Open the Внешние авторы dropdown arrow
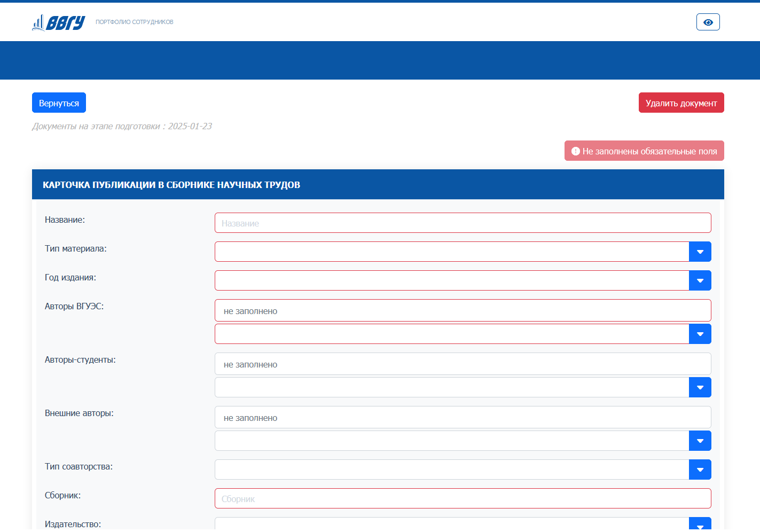Screen dimensions: 760x532 tap(700, 441)
